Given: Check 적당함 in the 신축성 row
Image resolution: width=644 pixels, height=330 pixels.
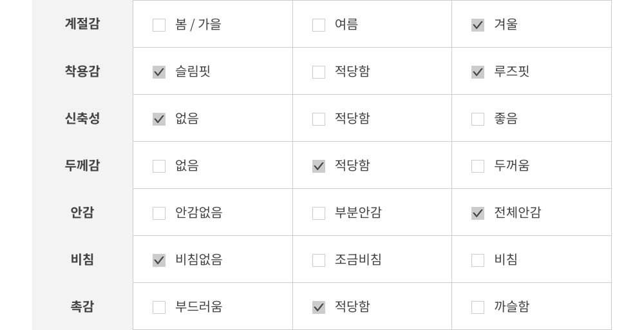Looking at the screenshot, I should (319, 119).
